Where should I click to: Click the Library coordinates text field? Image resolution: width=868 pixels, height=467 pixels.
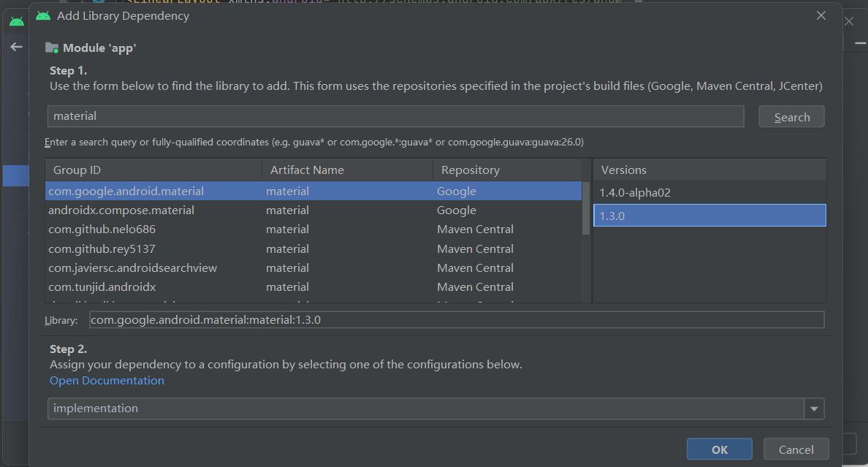[457, 320]
